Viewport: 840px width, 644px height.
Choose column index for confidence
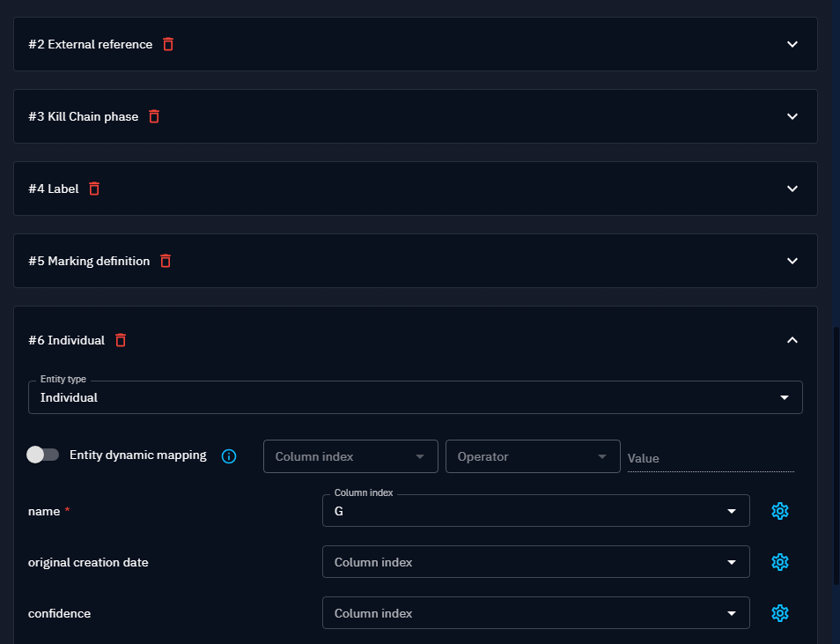coord(535,613)
